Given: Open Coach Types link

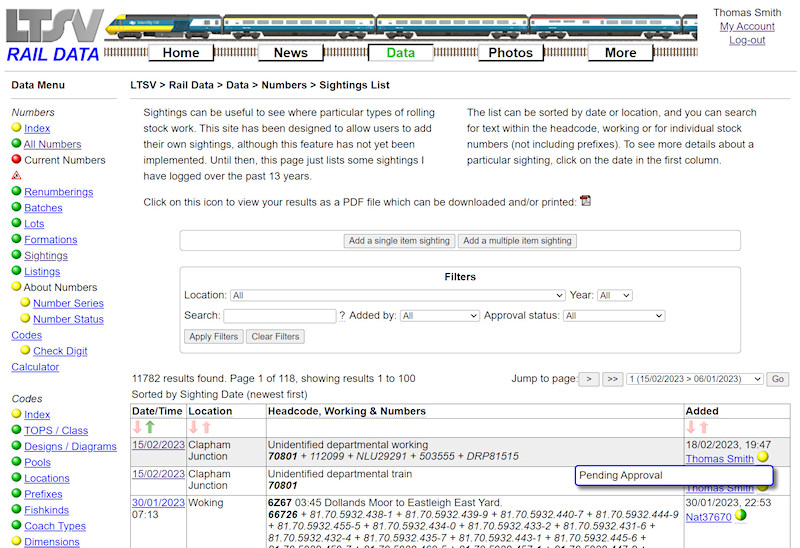Looking at the screenshot, I should 55,526.
